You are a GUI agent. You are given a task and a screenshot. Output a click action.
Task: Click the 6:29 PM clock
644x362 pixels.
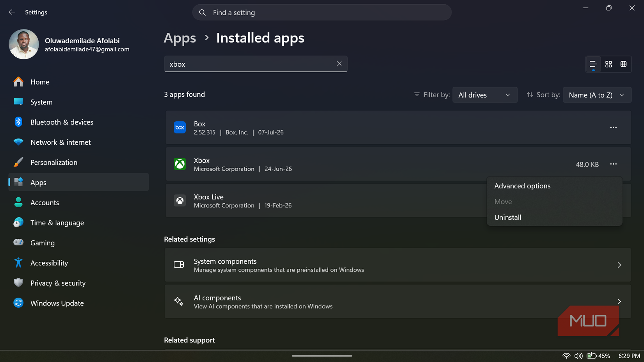(629, 356)
